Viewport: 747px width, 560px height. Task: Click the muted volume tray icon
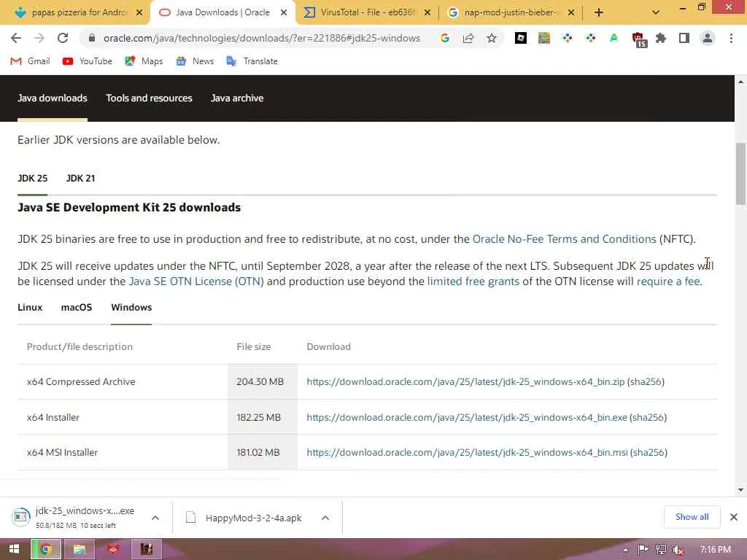pyautogui.click(x=678, y=550)
